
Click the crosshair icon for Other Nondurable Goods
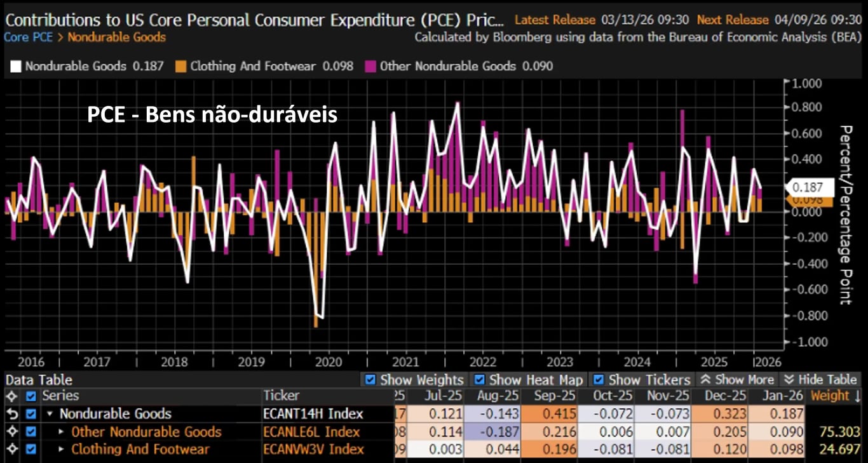[11, 432]
